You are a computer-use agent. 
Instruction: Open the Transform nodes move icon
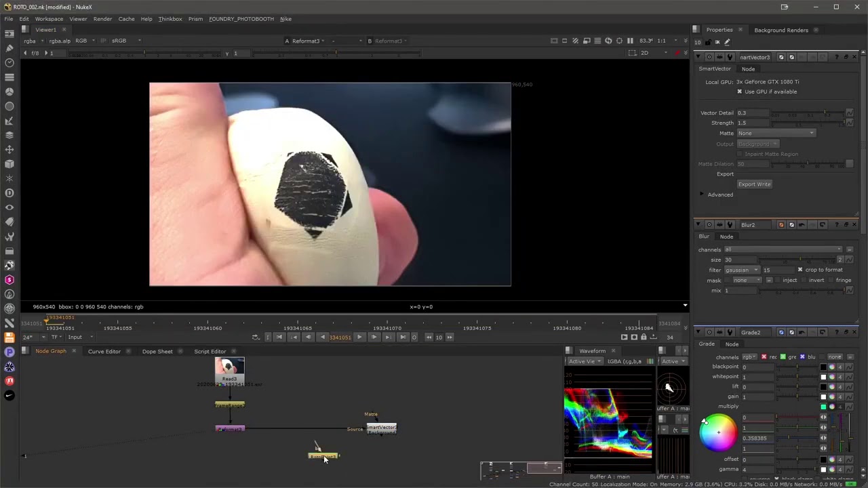(9, 149)
